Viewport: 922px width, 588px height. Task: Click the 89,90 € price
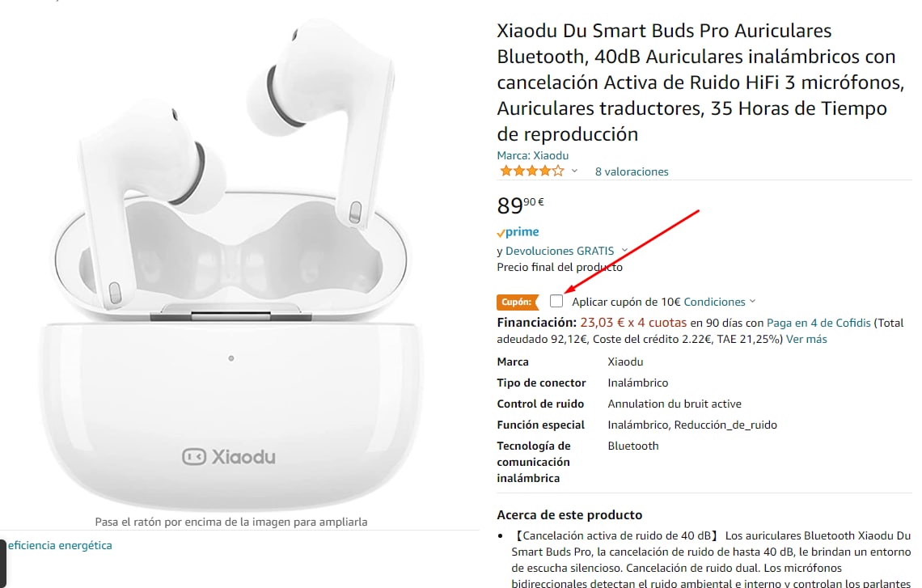[520, 205]
